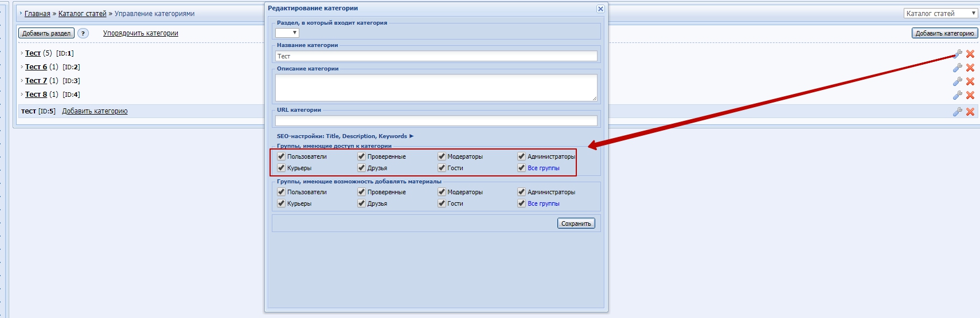This screenshot has height=318, width=980.
Task: Click the Добавить раздел button
Action: coord(46,33)
